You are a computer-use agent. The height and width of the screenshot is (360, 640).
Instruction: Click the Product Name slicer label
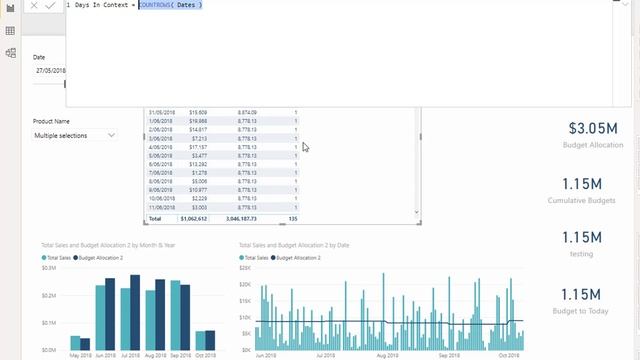51,121
